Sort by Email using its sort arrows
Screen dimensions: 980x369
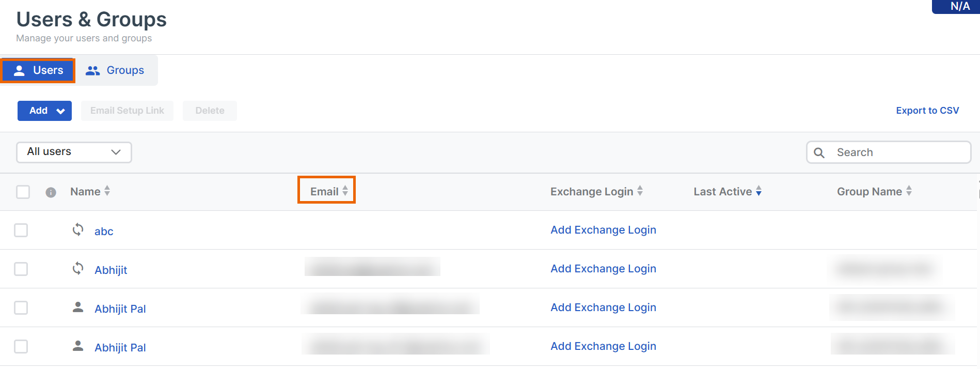pos(345,191)
